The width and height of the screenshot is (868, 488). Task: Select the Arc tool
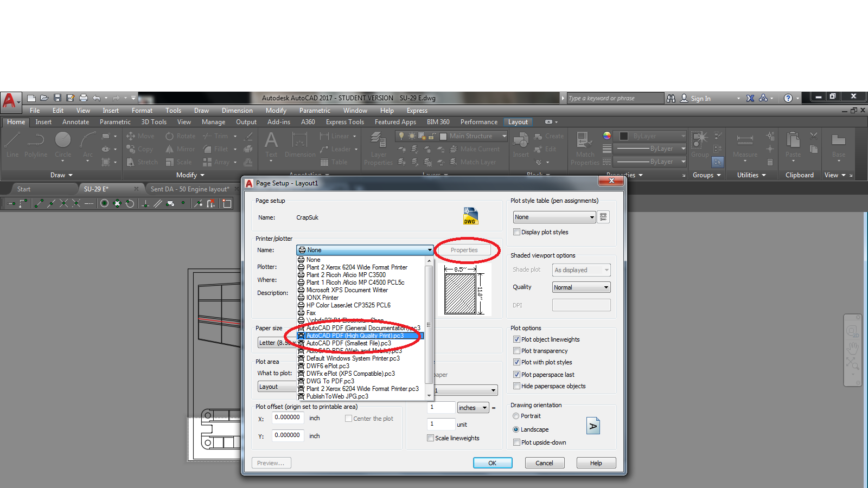click(88, 145)
